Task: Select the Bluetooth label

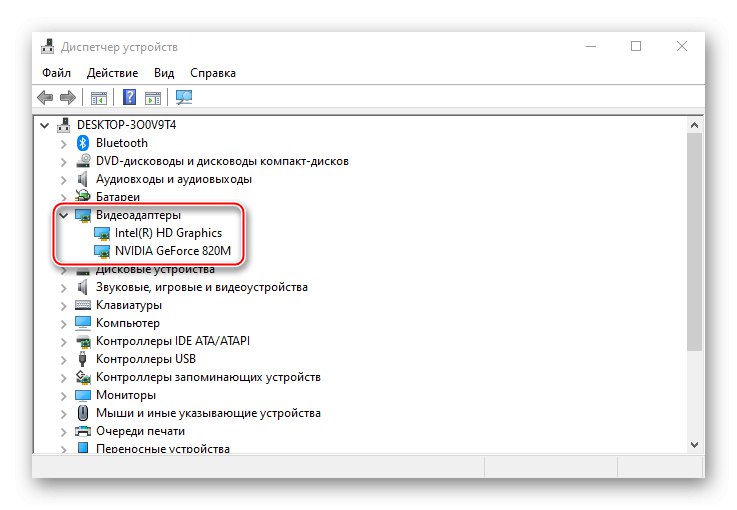Action: [x=122, y=143]
